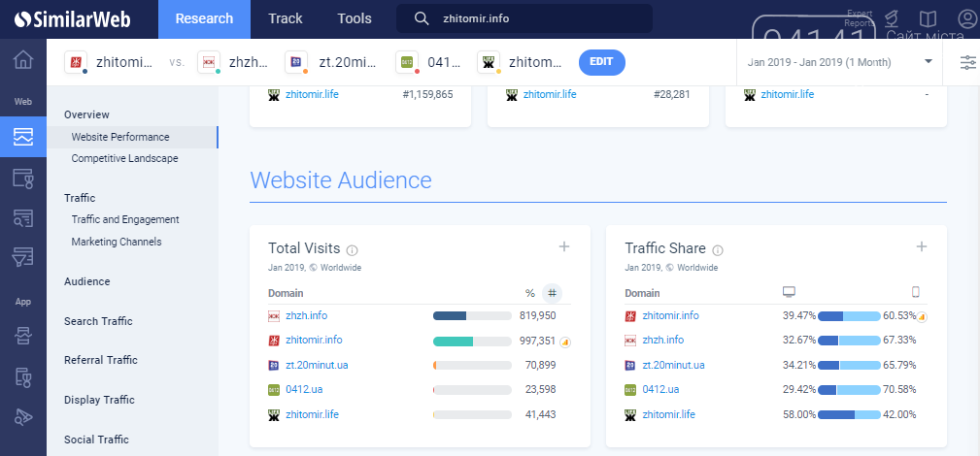
Task: Add Total Visits widget with plus
Action: [563, 246]
